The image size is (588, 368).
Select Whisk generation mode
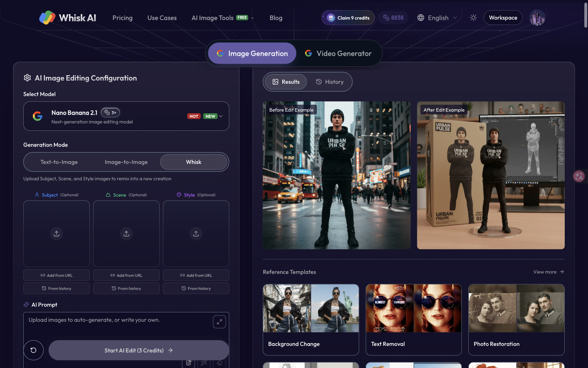click(194, 162)
